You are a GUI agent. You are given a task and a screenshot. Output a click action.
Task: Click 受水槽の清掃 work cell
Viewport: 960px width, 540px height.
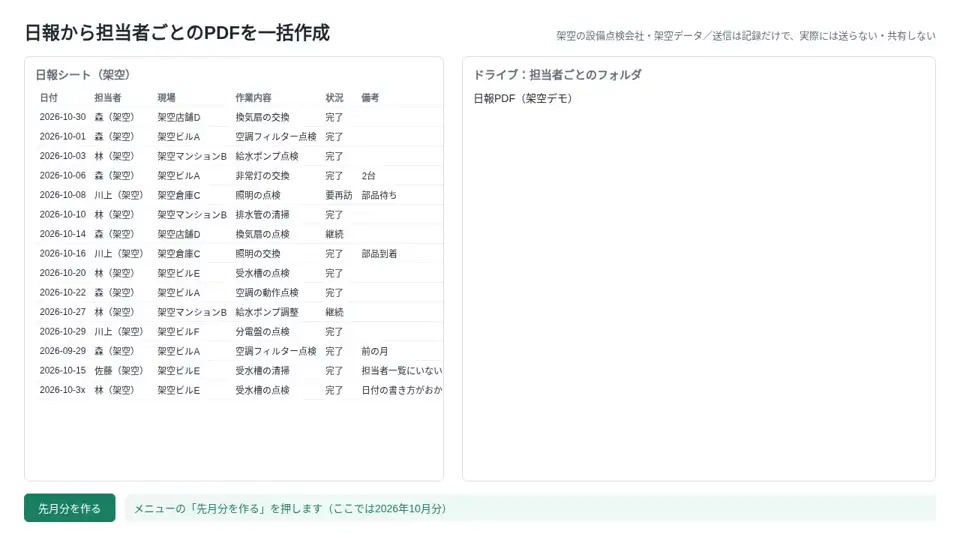click(x=263, y=370)
